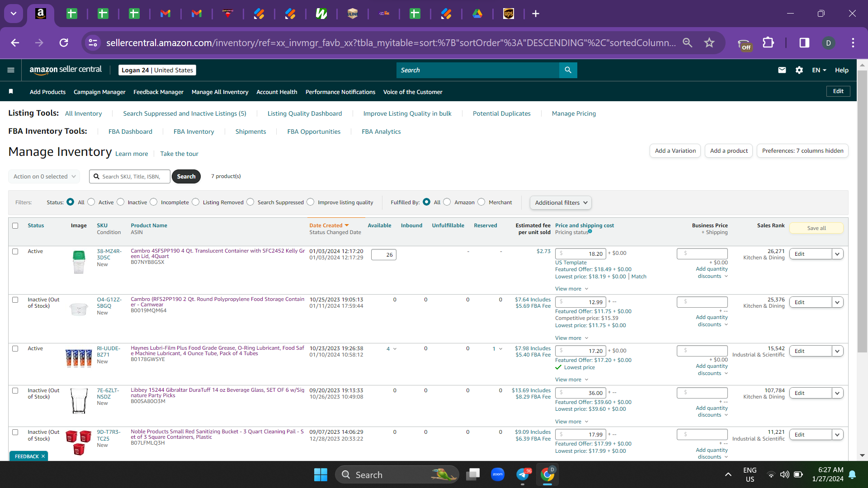This screenshot has height=488, width=868.
Task: Open the notifications bell in system tray
Action: tap(852, 474)
